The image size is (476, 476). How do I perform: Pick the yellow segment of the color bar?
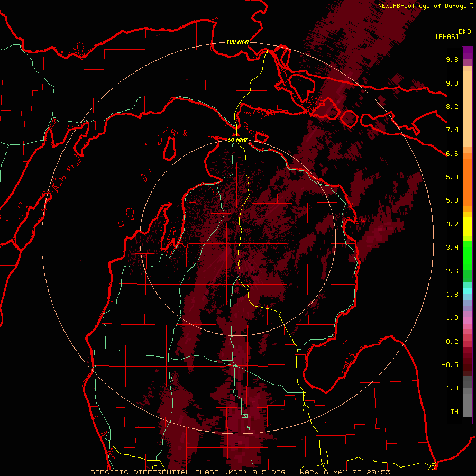click(x=467, y=226)
